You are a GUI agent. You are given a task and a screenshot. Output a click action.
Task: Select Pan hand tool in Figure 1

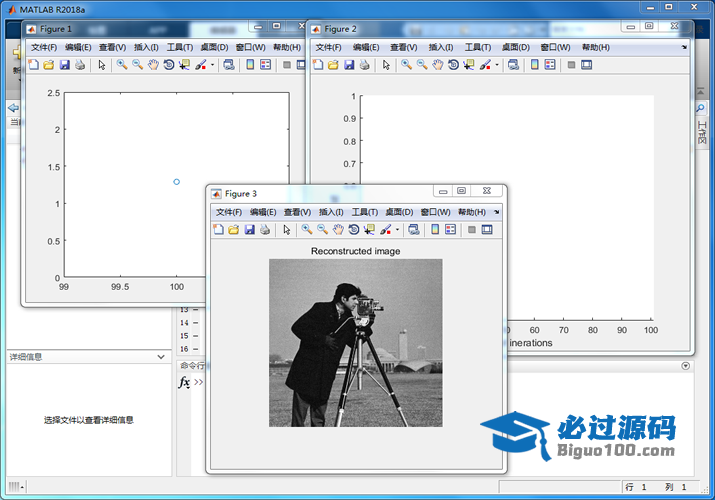click(x=153, y=65)
